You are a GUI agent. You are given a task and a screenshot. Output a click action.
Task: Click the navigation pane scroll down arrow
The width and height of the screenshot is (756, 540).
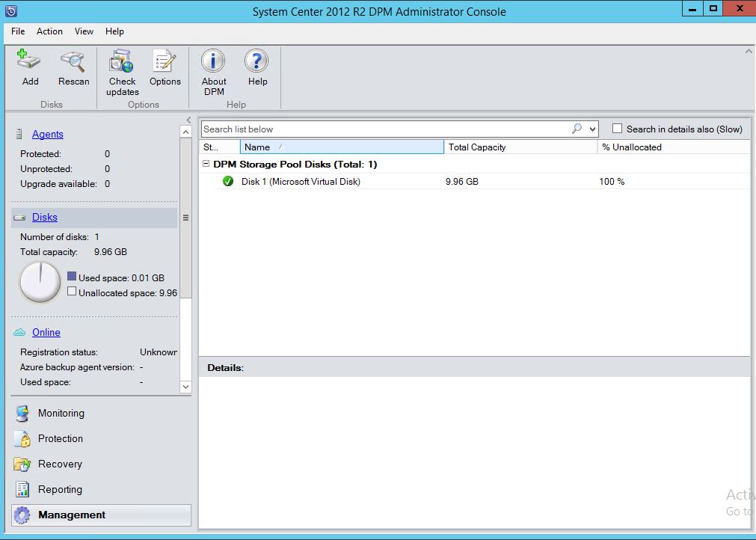coord(185,387)
